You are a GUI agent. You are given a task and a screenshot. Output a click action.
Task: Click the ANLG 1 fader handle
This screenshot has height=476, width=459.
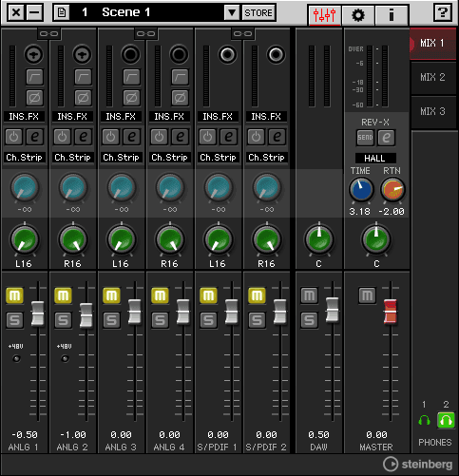[38, 314]
